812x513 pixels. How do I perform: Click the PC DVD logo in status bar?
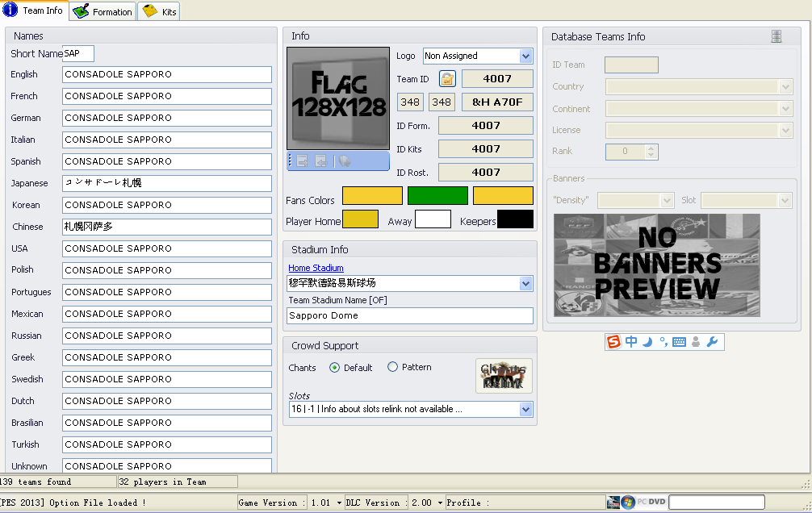tap(651, 502)
